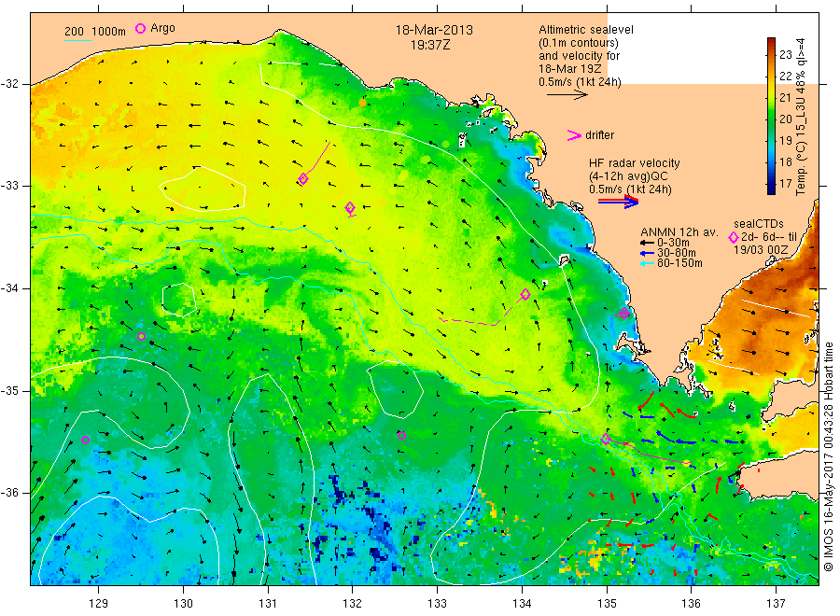This screenshot has width=840, height=616.
Task: Select Argo float marker near 128.8E, 35.5S
Action: 85,440
